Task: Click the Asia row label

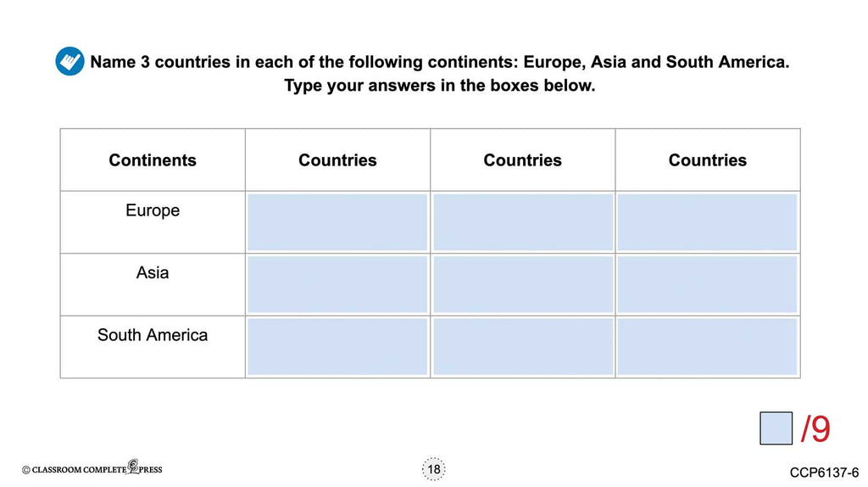Action: coord(153,272)
